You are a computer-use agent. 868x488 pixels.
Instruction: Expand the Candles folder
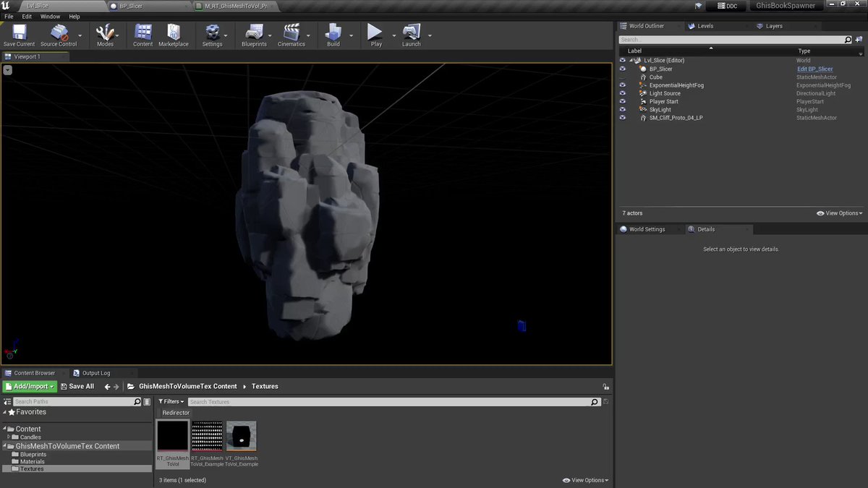(x=9, y=437)
